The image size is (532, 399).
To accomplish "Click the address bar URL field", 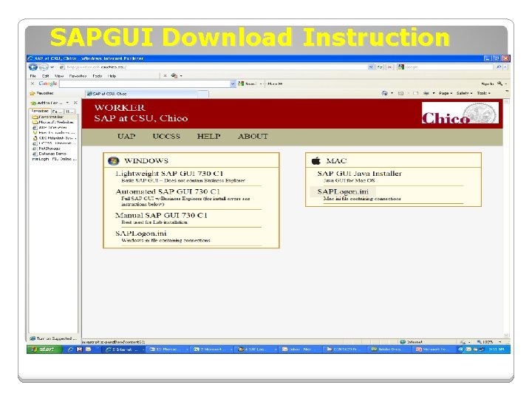I will pyautogui.click(x=214, y=67).
